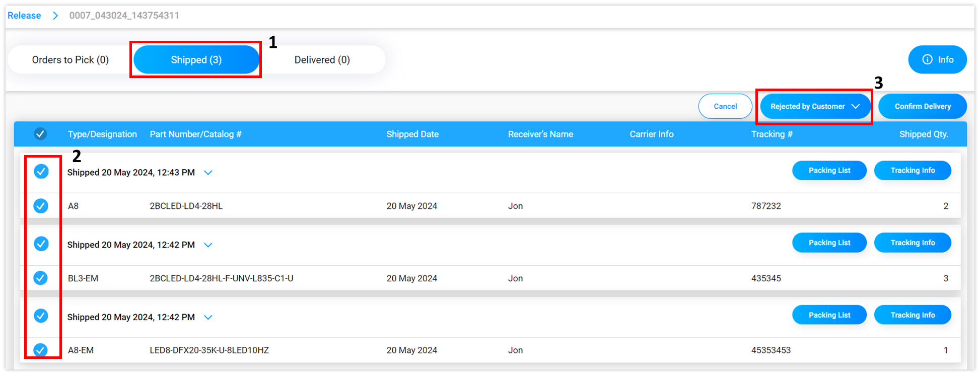Collapse the third shipment group
Screen dimensions: 980x375
[x=208, y=317]
